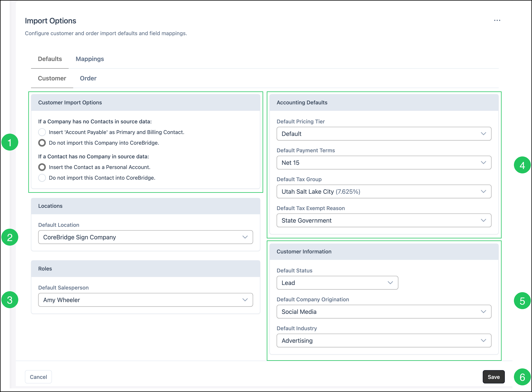The height and width of the screenshot is (392, 532).
Task: Open the Default Tax Exempt Reason dropdown
Action: (384, 221)
